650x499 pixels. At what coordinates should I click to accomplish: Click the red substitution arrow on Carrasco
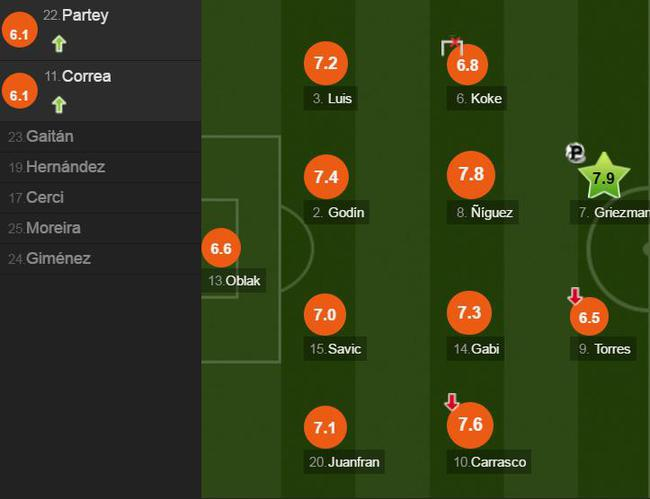(452, 402)
